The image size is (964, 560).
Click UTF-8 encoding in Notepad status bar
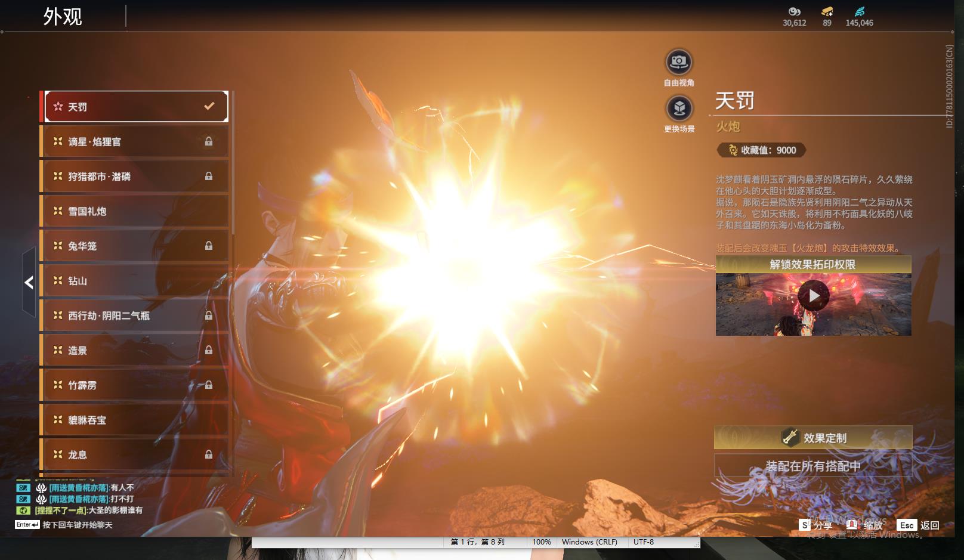click(x=644, y=542)
